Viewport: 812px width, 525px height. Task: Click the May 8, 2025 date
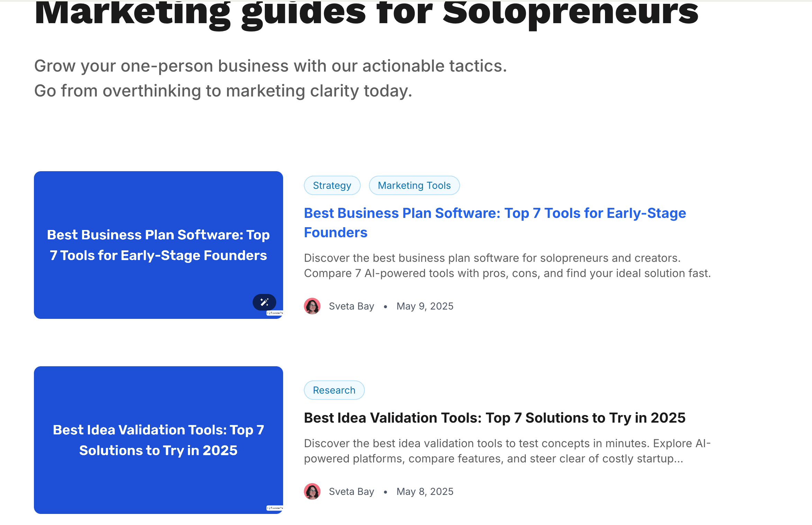pyautogui.click(x=425, y=491)
